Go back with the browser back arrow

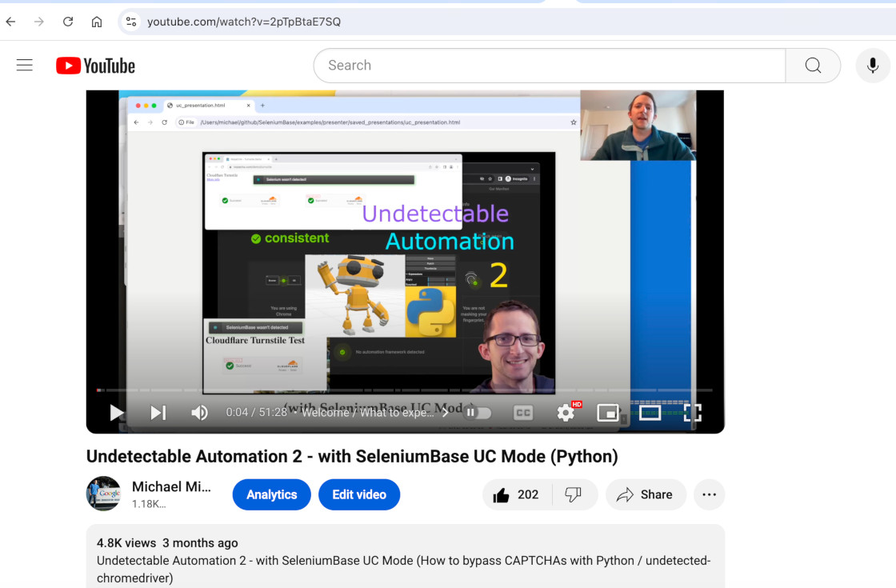11,22
